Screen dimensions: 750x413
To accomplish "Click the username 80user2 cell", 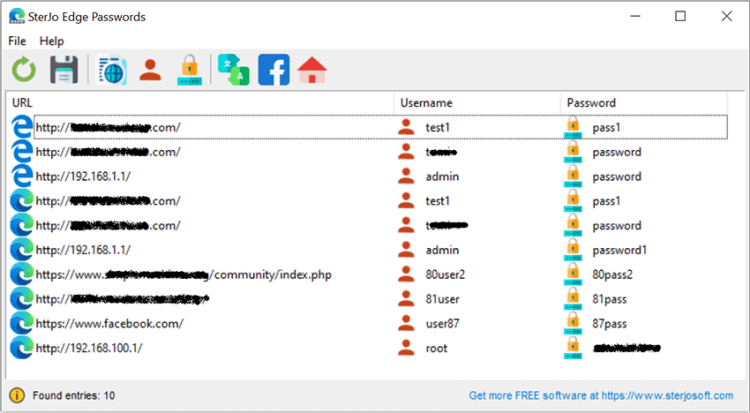I will tap(445, 274).
